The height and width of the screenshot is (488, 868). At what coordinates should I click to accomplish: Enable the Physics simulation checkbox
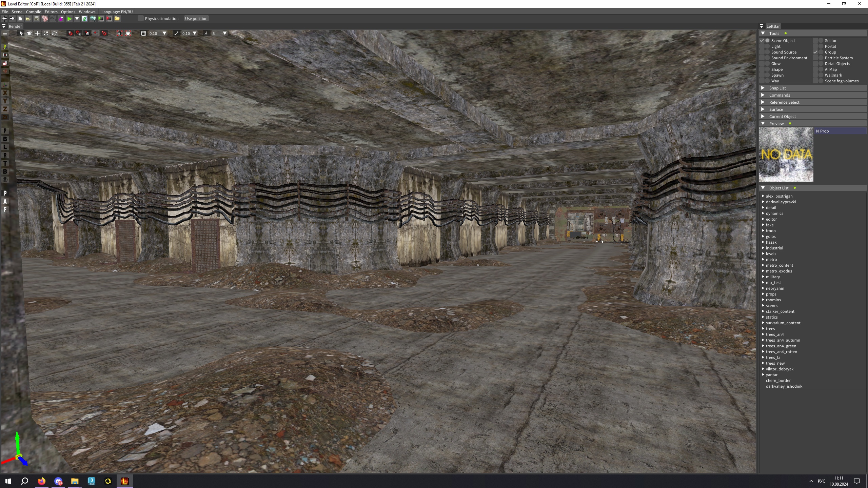[x=141, y=19]
